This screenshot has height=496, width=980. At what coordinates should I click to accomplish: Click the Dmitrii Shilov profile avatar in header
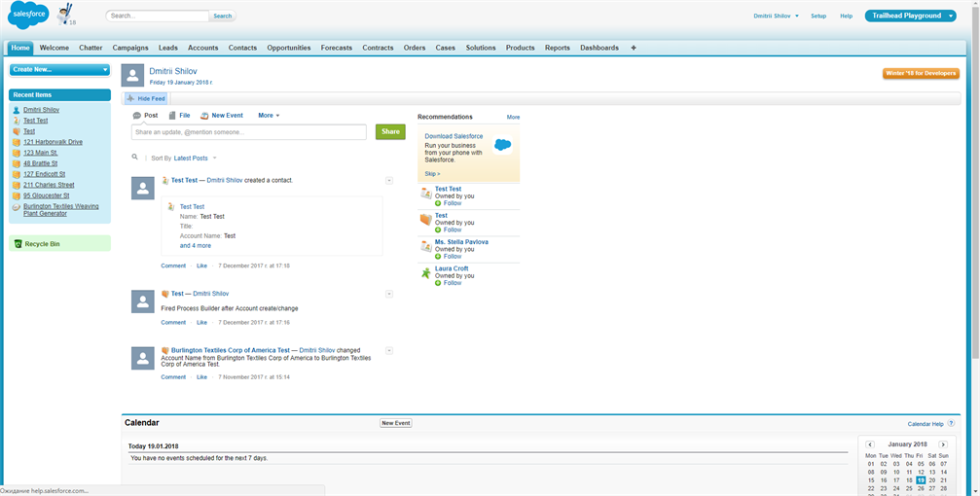[x=132, y=74]
